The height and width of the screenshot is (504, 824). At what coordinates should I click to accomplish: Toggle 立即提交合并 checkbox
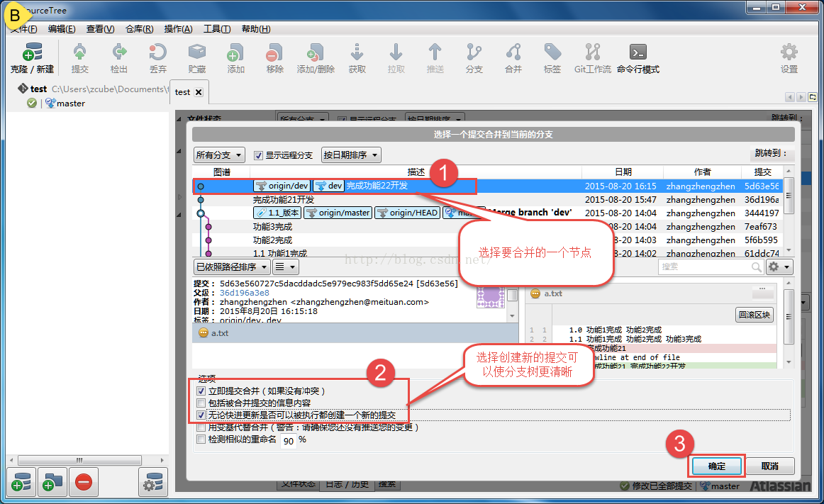(201, 391)
